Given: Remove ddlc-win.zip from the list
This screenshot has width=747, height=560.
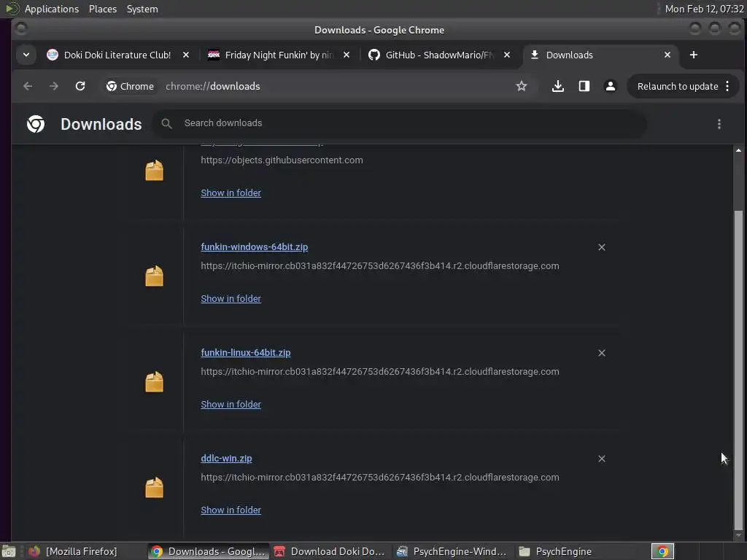Looking at the screenshot, I should [x=602, y=459].
